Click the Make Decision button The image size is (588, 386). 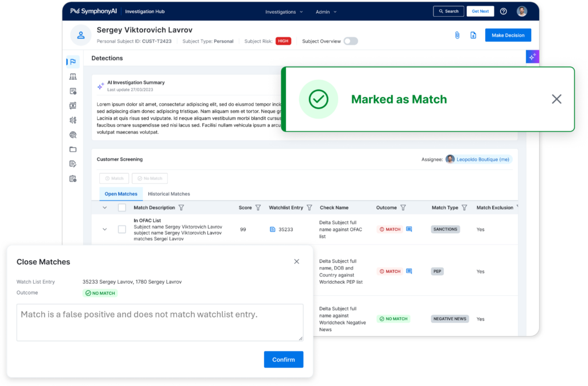[508, 35]
